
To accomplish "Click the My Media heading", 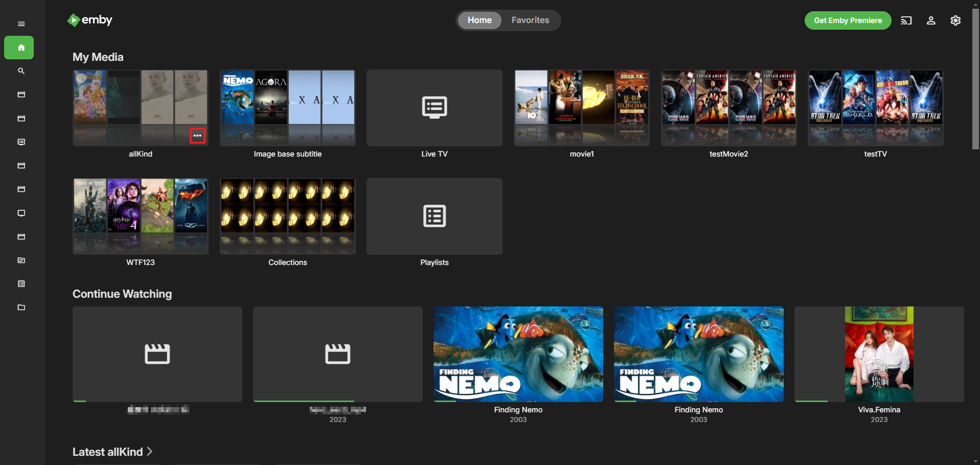I will pos(98,57).
